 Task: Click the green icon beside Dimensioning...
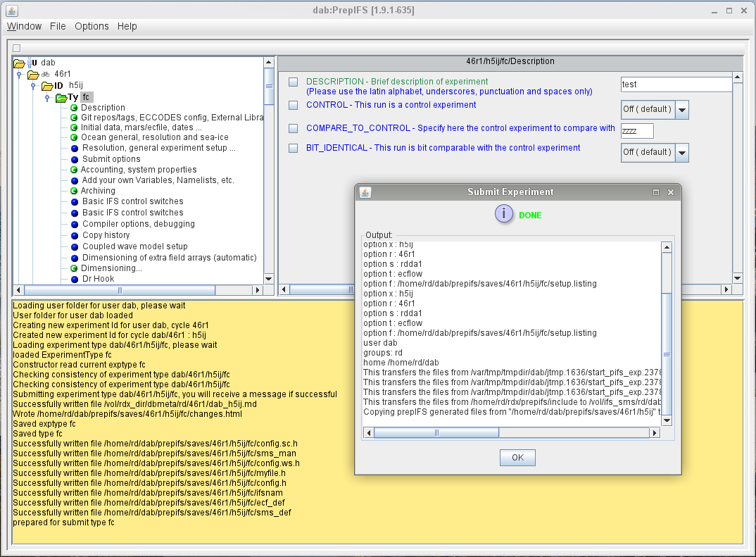click(x=74, y=268)
